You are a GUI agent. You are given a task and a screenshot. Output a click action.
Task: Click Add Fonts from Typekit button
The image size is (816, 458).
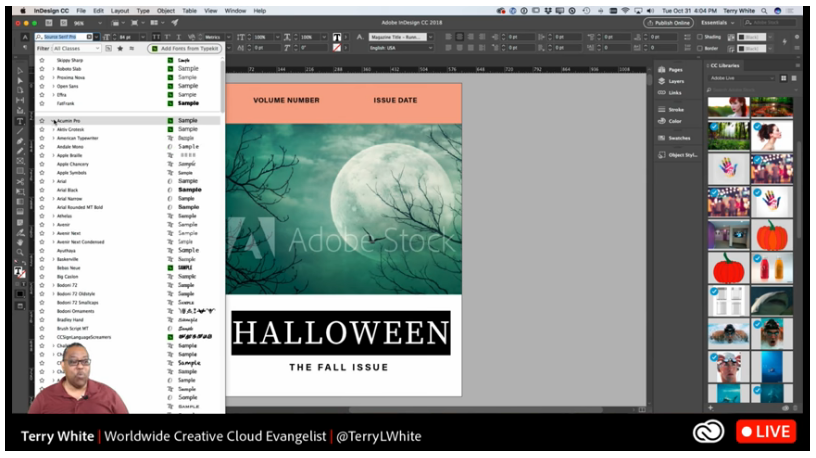[x=185, y=48]
